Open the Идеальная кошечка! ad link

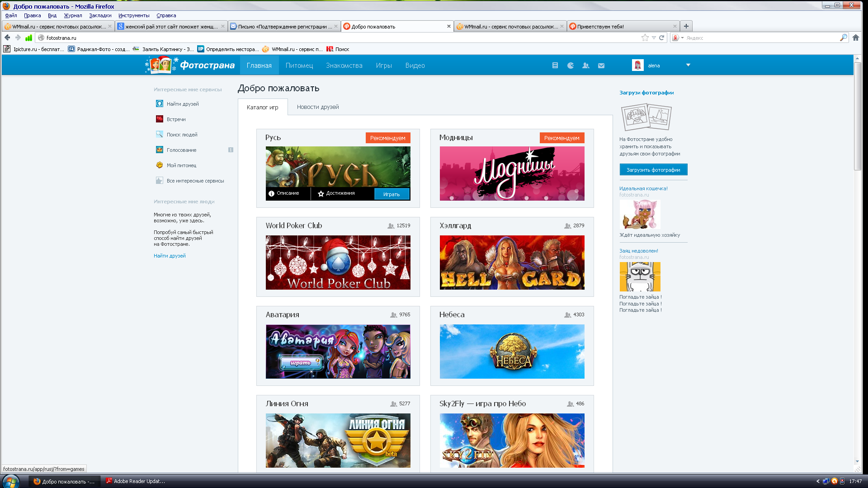coord(643,188)
